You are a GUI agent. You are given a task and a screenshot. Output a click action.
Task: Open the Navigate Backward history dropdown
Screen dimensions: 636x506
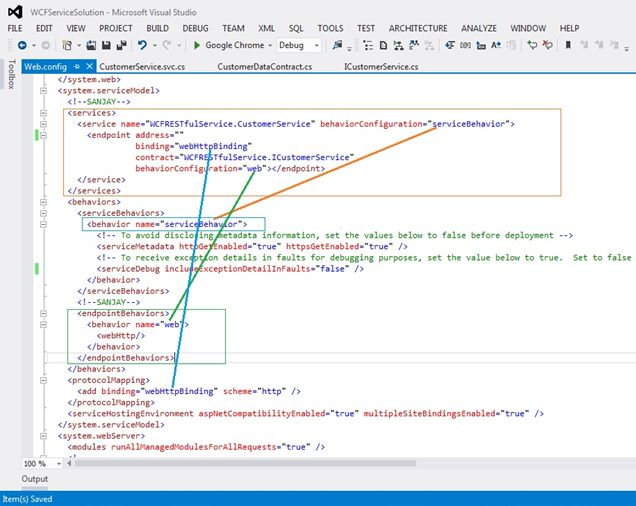[x=34, y=45]
